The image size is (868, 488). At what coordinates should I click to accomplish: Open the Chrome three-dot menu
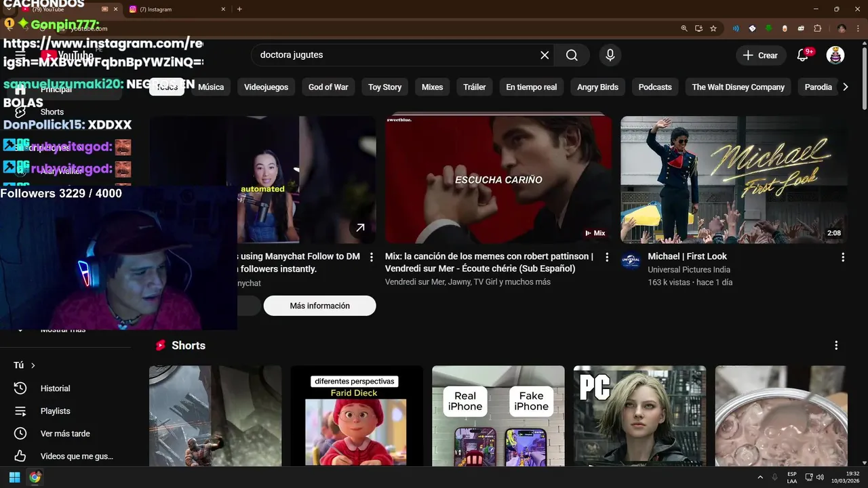coord(859,28)
